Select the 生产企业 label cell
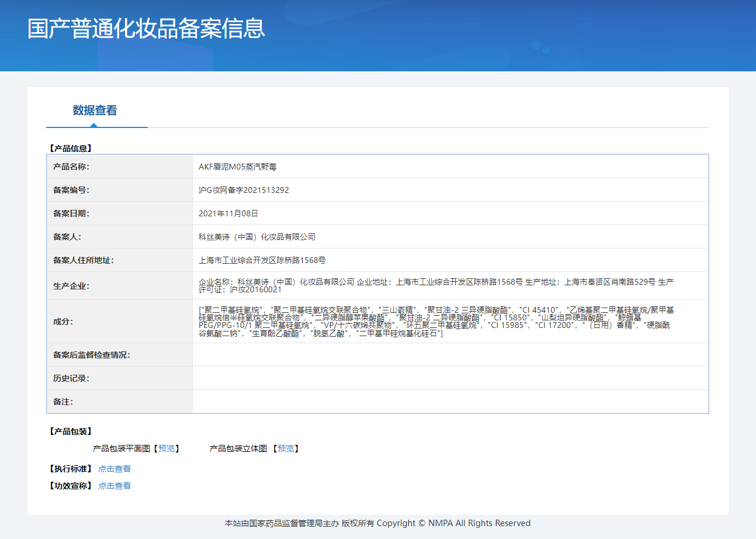The image size is (756, 539). tap(120, 286)
